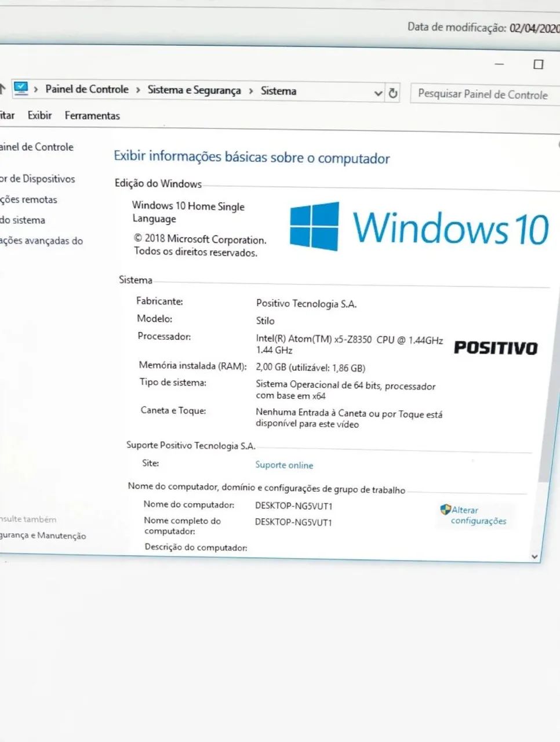Open remote settings sidebar link

(x=28, y=199)
